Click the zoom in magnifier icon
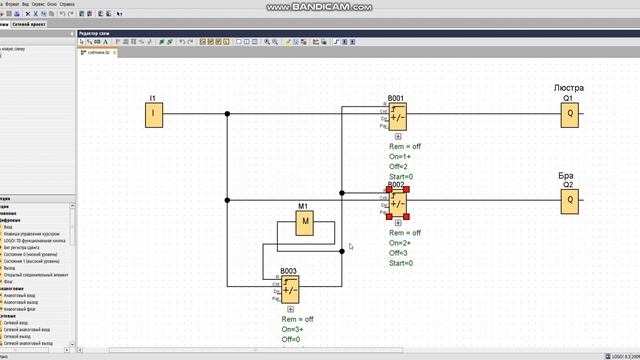Viewport: 640px width, 360px height. coord(267,42)
